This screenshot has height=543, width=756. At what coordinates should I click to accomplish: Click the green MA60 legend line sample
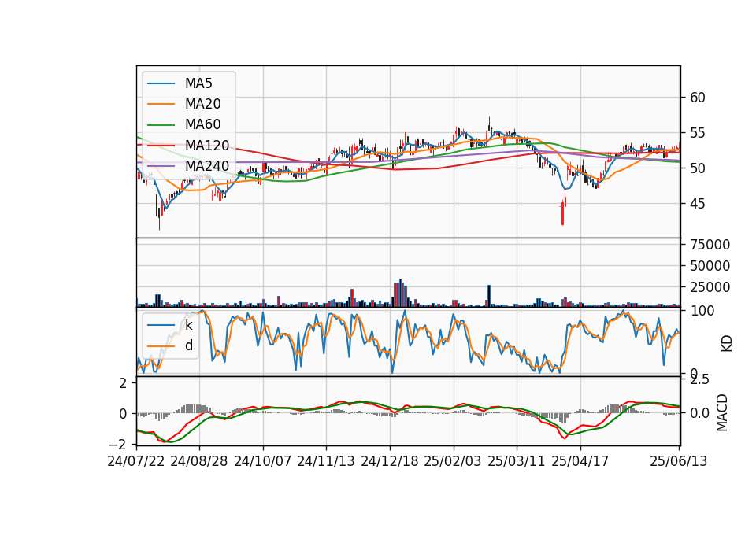point(161,125)
